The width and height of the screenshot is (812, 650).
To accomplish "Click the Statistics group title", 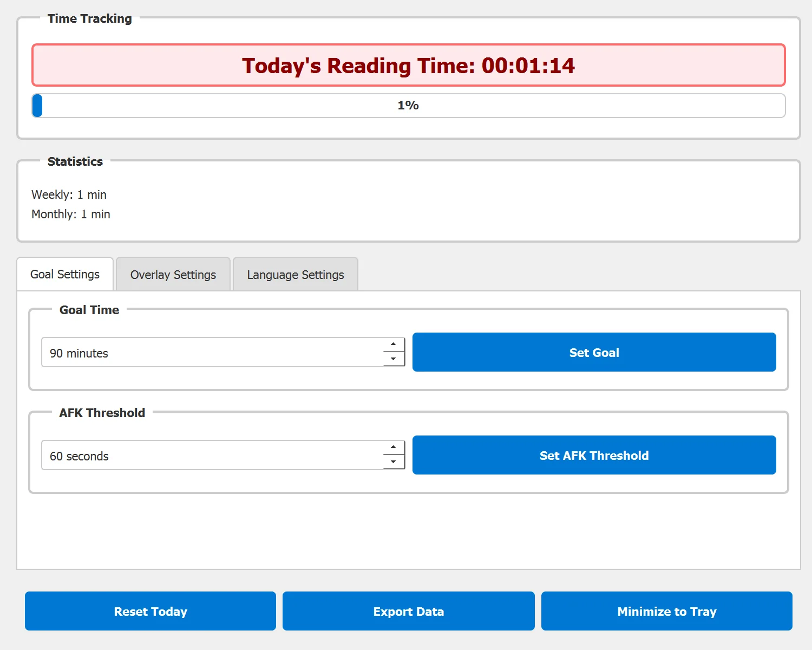I will pyautogui.click(x=75, y=161).
